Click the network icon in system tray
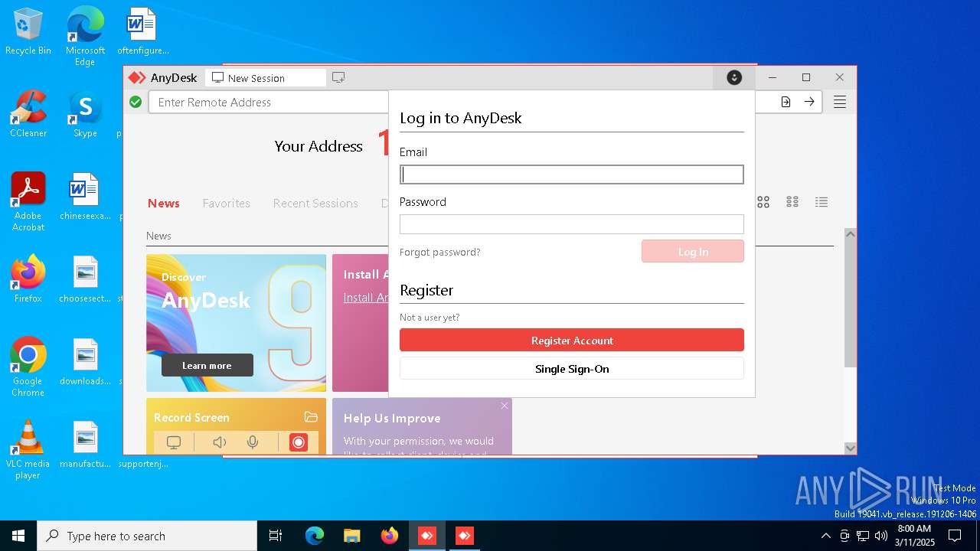The width and height of the screenshot is (980, 551). click(x=863, y=536)
